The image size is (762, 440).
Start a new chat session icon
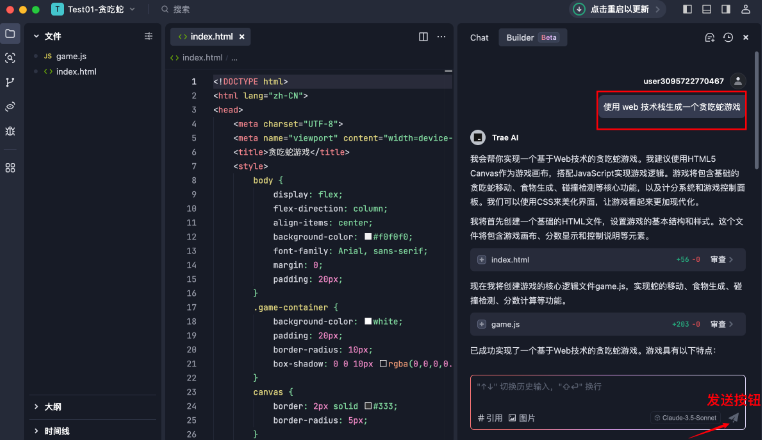pos(709,37)
